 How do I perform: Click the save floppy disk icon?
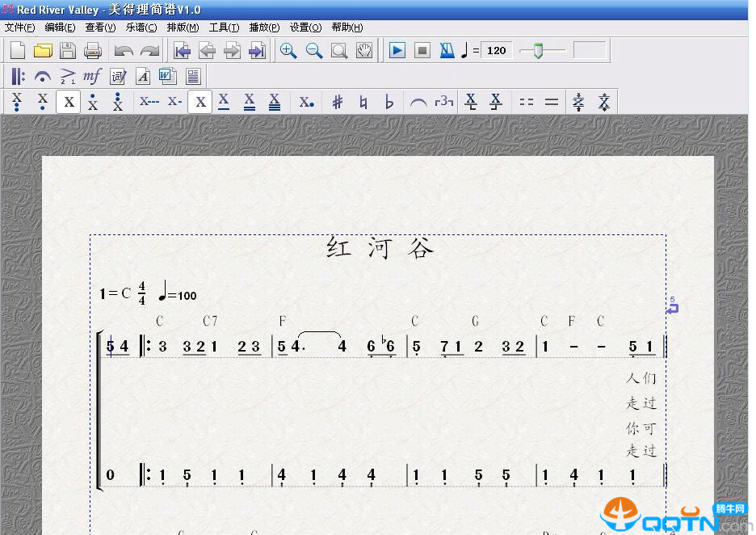tap(68, 50)
